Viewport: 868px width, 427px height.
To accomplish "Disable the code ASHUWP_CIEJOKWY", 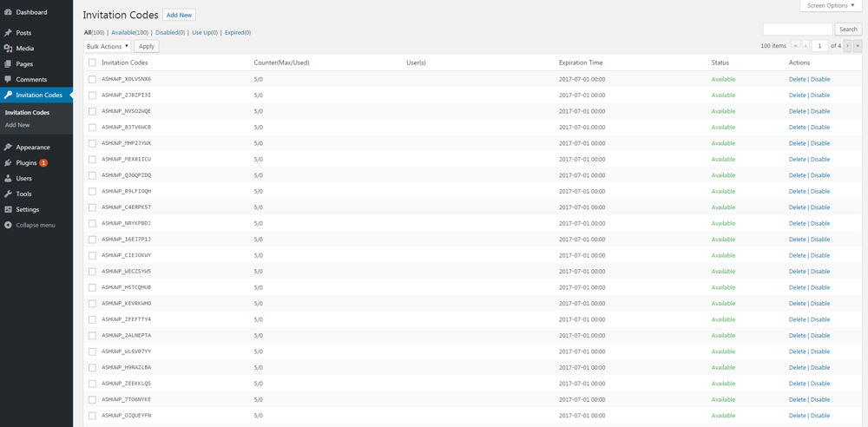I will 820,255.
